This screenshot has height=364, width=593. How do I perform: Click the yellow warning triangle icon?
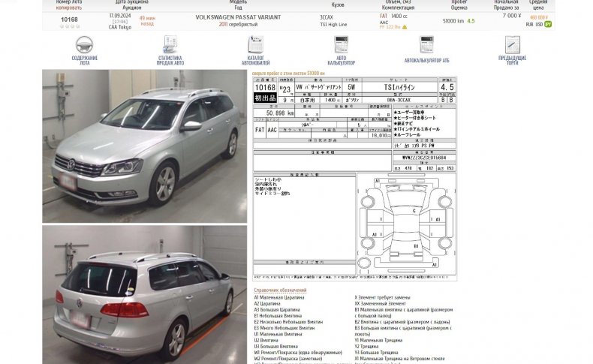405,27
